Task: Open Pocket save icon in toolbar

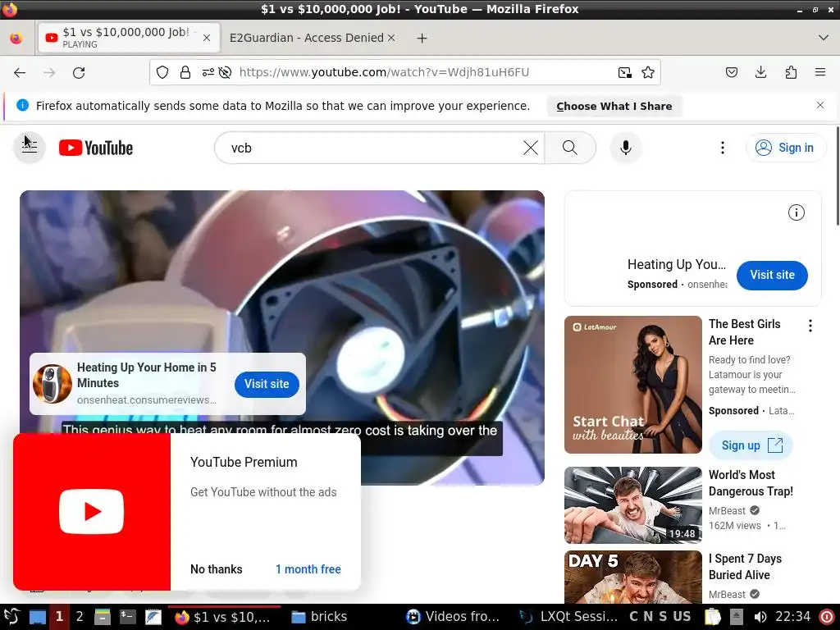Action: [x=732, y=72]
